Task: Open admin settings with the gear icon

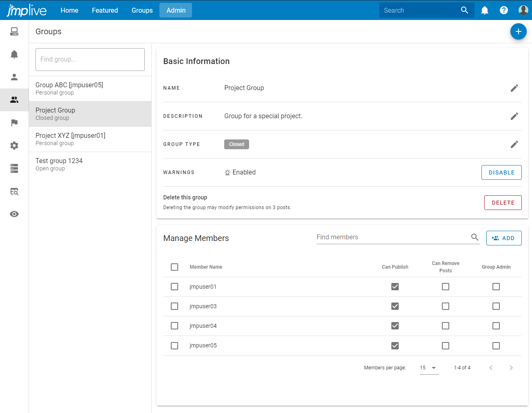Action: [x=14, y=146]
